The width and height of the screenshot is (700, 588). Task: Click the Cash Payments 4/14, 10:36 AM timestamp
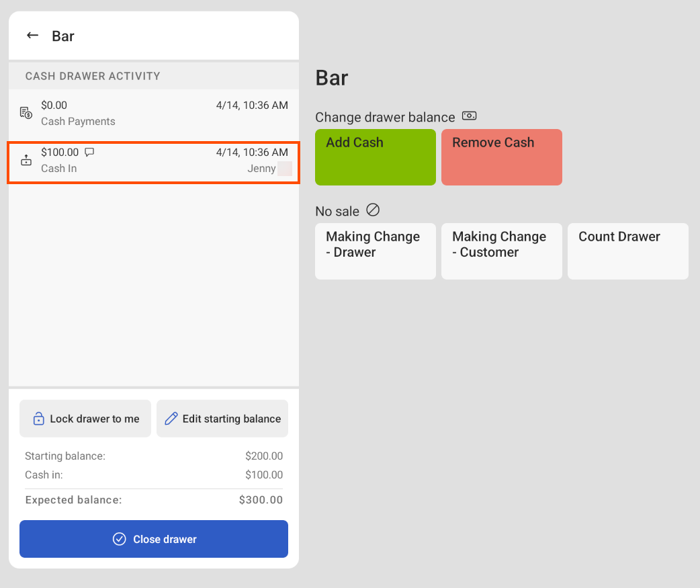pos(252,106)
